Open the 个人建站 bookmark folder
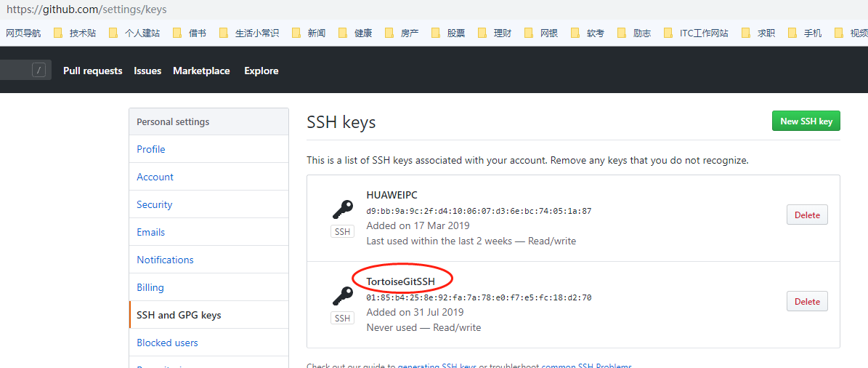Viewport: 868px width, 368px height. (134, 33)
